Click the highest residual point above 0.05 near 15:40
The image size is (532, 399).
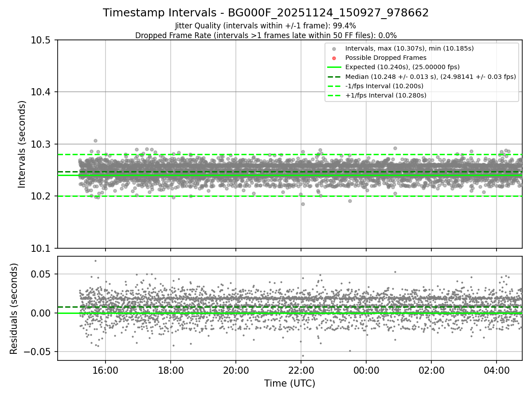click(x=95, y=261)
